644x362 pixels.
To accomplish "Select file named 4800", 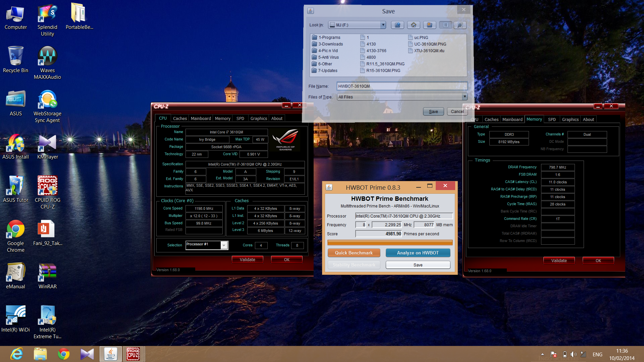I will (368, 57).
